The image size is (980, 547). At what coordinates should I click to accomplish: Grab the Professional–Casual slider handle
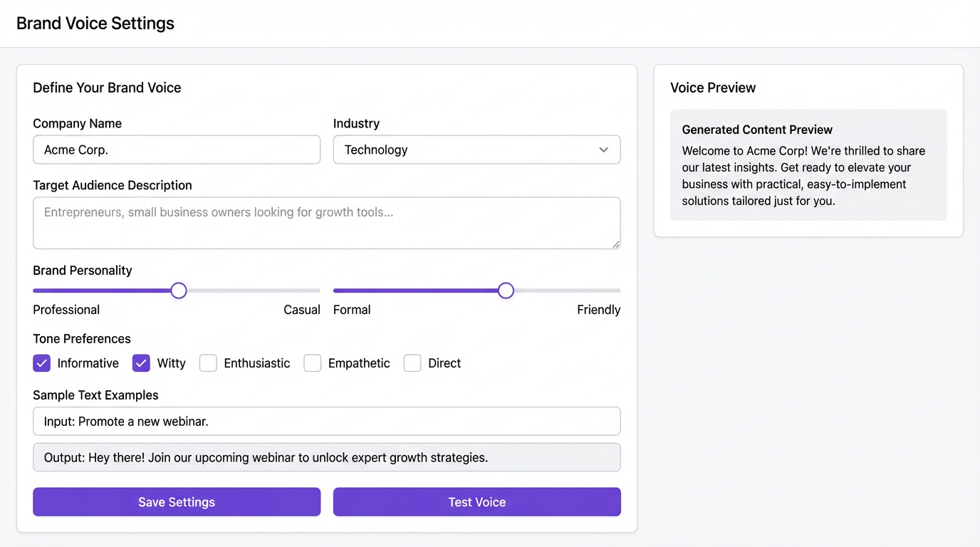[179, 291]
